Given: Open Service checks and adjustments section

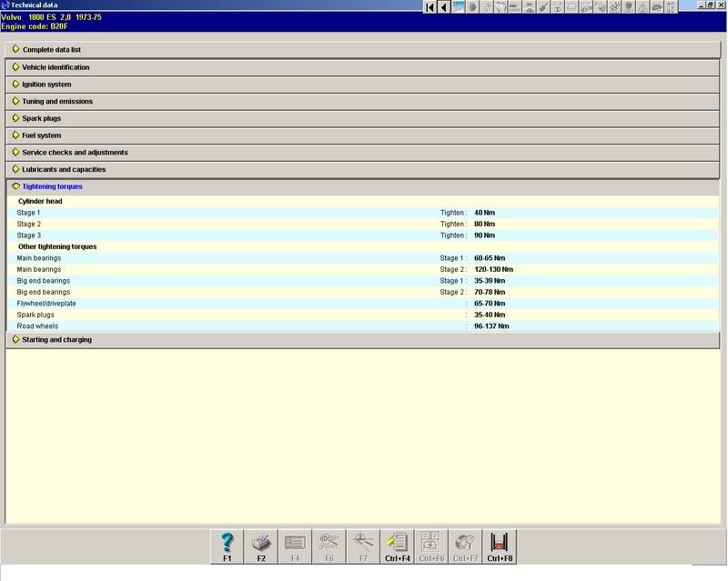Looking at the screenshot, I should click(x=75, y=153).
